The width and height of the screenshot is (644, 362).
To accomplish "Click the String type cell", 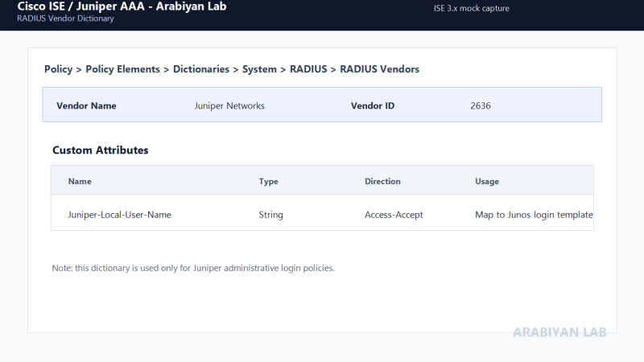I will [270, 215].
